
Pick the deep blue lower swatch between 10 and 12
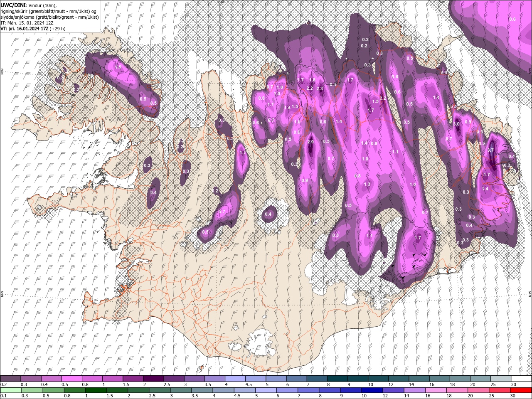(372, 390)
